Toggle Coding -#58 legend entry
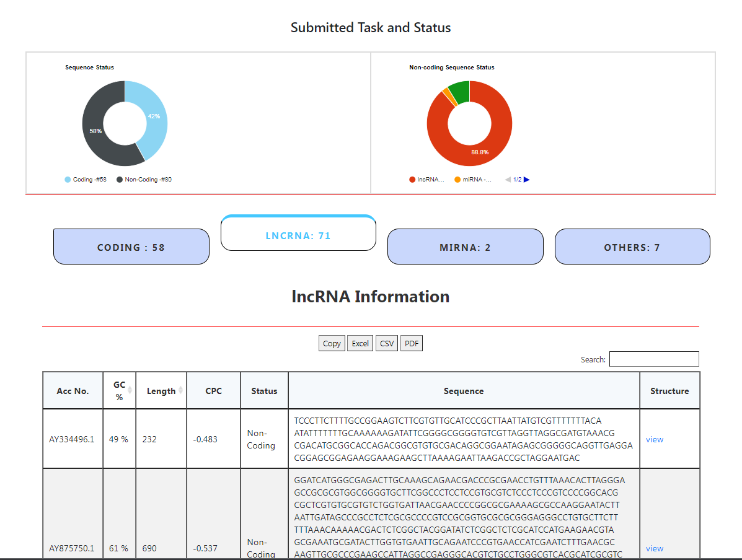Viewport: 742px width, 560px height. (86, 180)
